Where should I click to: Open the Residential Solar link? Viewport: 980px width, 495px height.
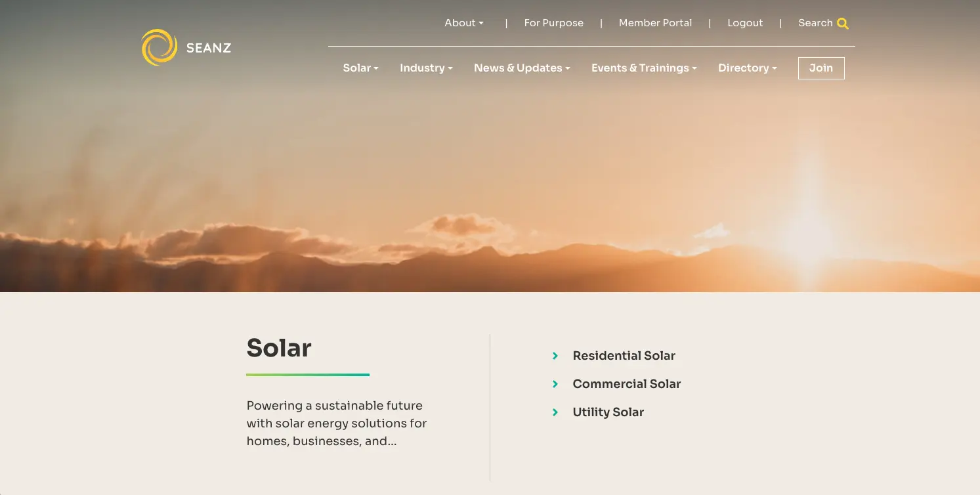pos(624,356)
